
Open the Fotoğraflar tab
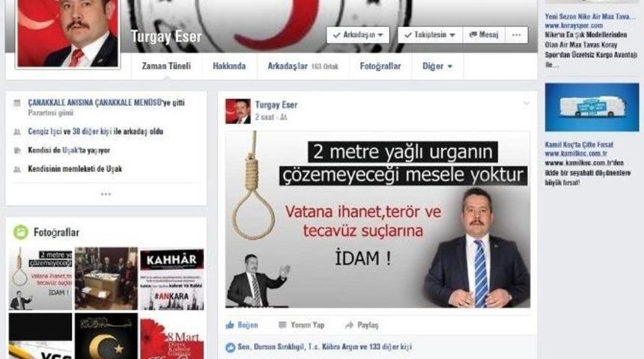(380, 66)
